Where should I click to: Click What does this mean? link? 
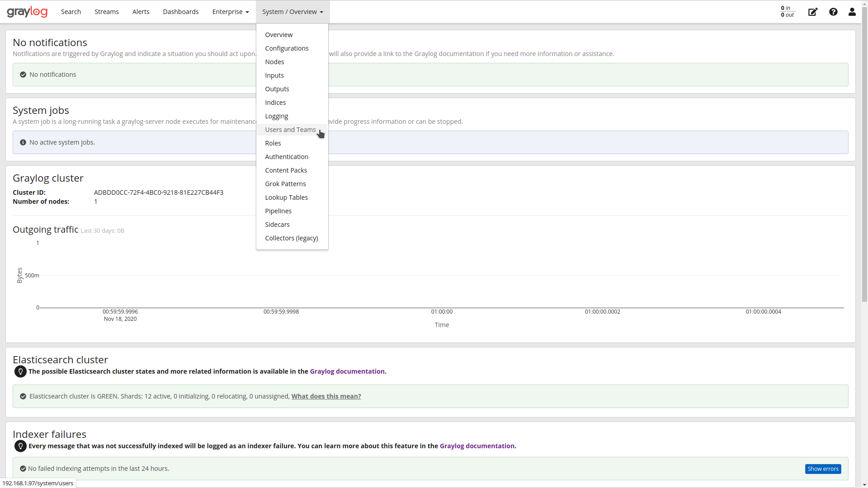pyautogui.click(x=326, y=396)
